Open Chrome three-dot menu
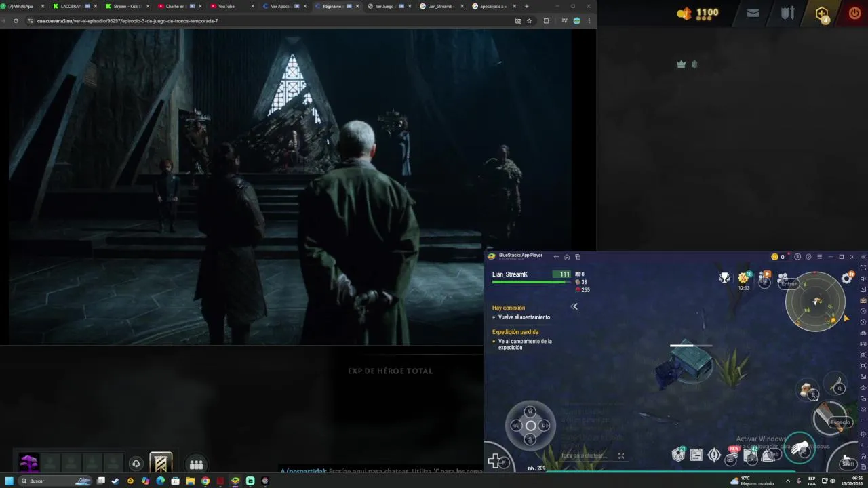 (589, 21)
